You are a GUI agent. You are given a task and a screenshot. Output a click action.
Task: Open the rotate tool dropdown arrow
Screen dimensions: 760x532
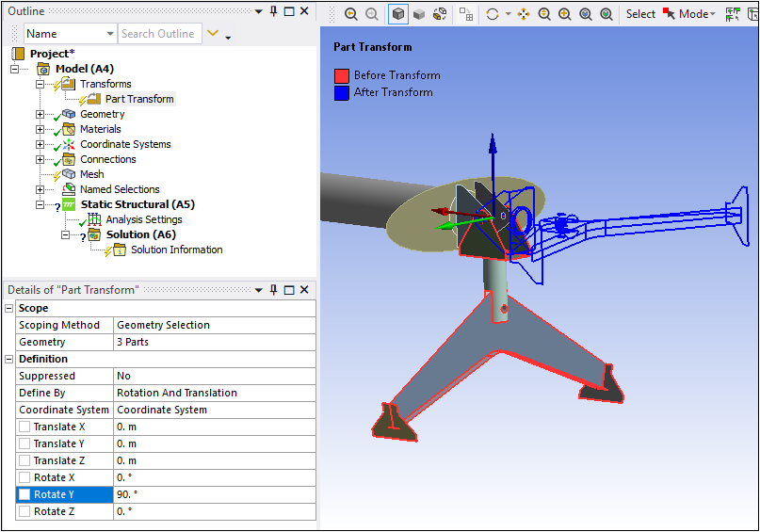click(x=508, y=14)
